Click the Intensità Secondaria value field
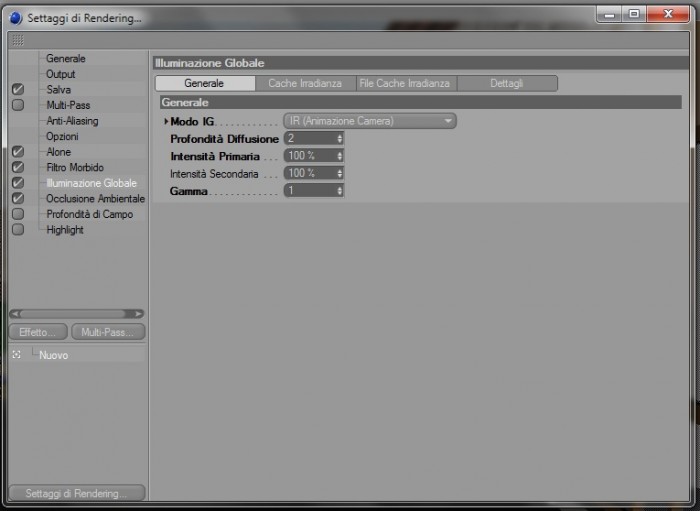The width and height of the screenshot is (700, 511). click(x=310, y=173)
